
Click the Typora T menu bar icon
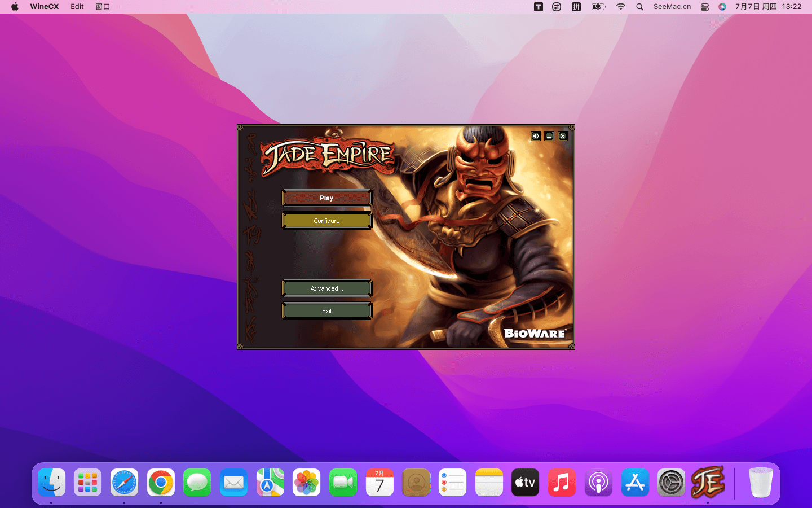point(539,7)
